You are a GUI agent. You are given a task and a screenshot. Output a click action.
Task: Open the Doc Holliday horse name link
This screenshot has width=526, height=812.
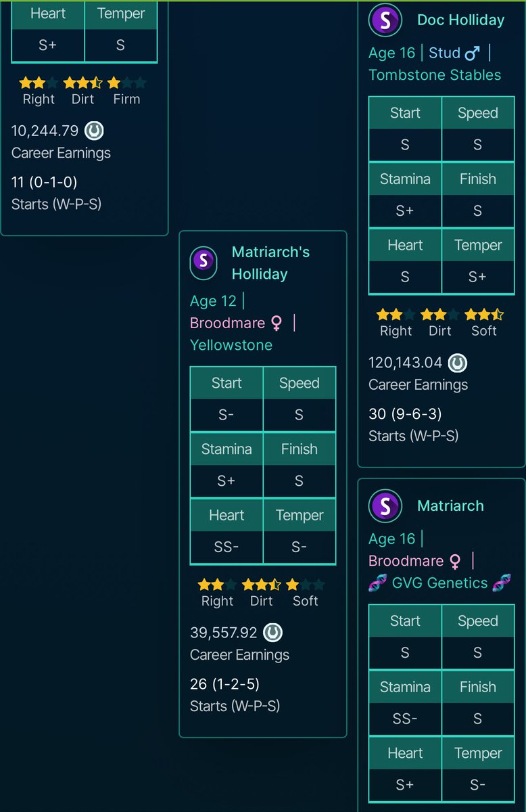[x=460, y=20]
